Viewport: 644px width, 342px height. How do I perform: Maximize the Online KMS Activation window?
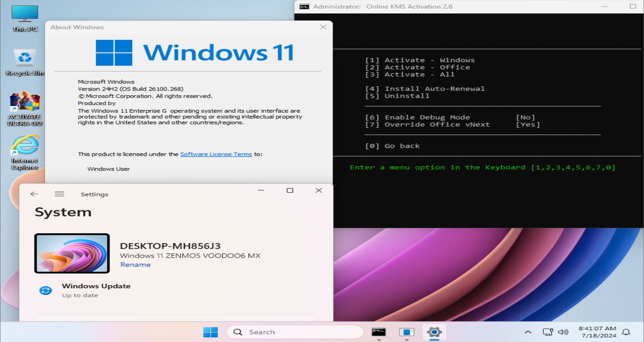pos(633,7)
